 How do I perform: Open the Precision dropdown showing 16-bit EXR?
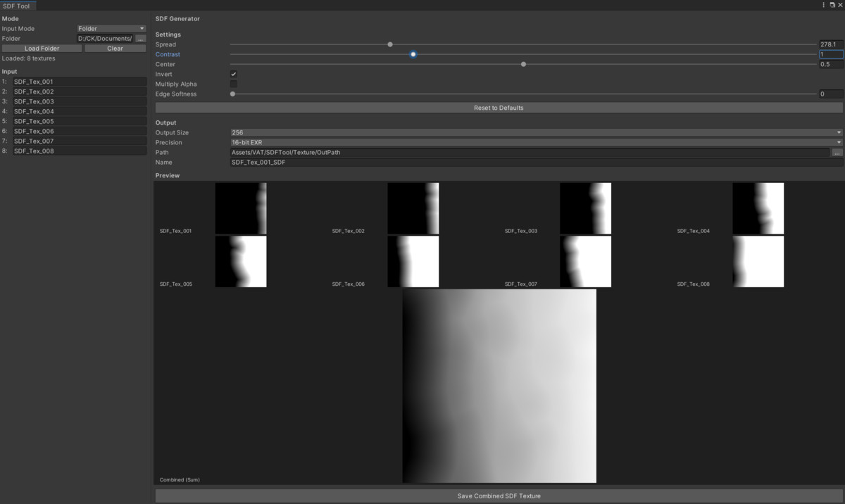[537, 142]
